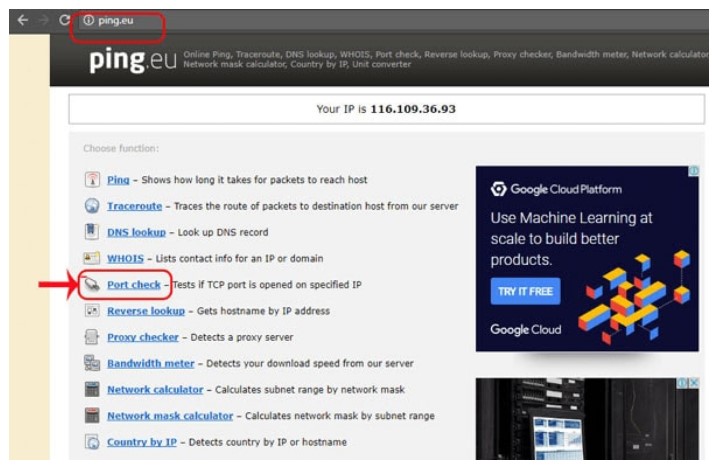
Task: Click the Proxy checker icon
Action: [x=91, y=337]
